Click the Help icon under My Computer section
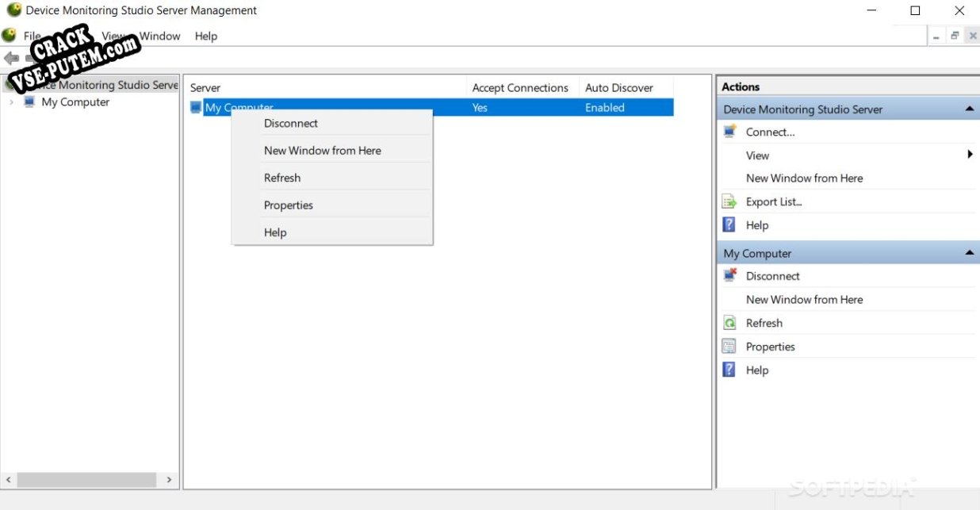Screen dimensions: 980x510 (729, 370)
